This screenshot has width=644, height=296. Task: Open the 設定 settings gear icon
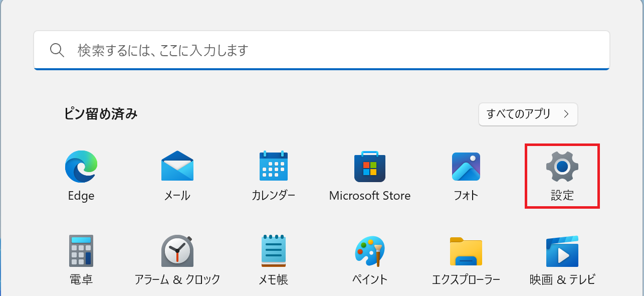click(562, 167)
